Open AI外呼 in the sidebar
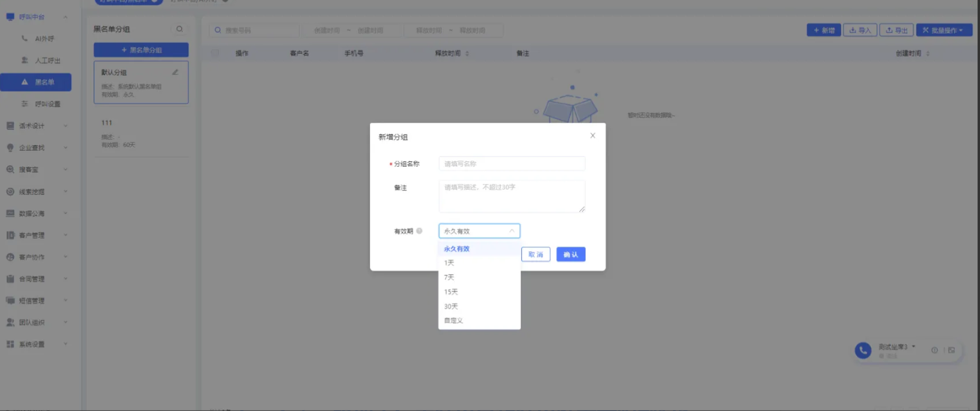Image resolution: width=980 pixels, height=411 pixels. coord(44,39)
